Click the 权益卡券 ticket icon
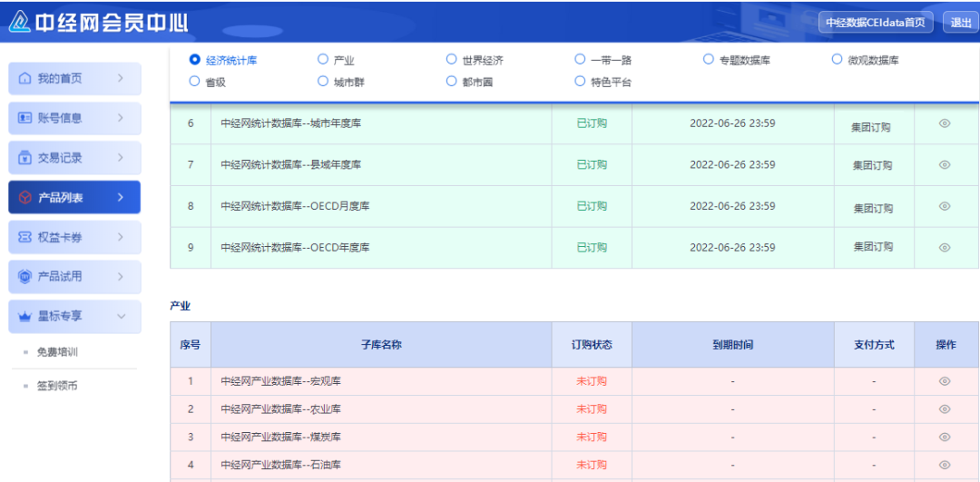The width and height of the screenshot is (980, 482). tap(25, 237)
